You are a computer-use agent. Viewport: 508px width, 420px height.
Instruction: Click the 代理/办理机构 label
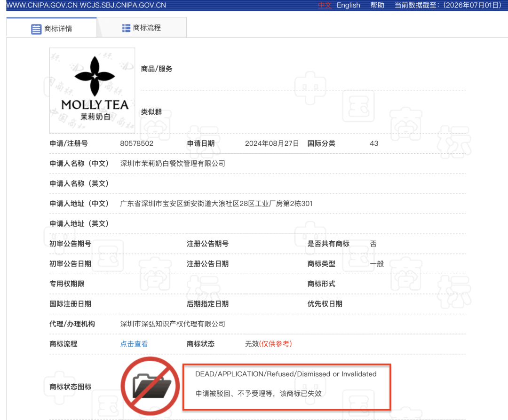(x=72, y=324)
